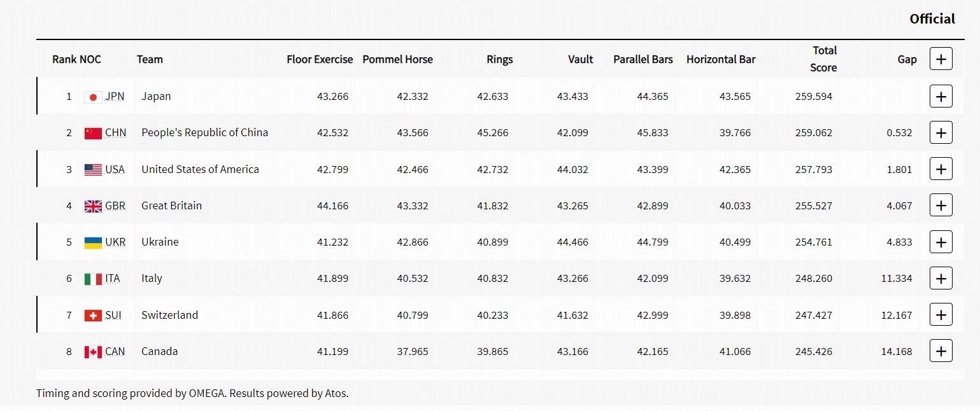Viewport: 980px width, 411px height.
Task: Click the Switzerland flag icon
Action: click(93, 316)
